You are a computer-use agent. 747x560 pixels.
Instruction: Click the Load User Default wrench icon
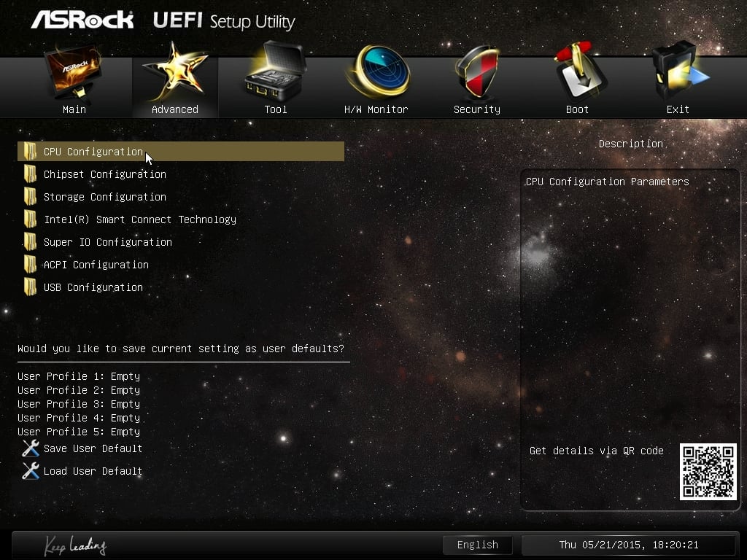[x=31, y=471]
